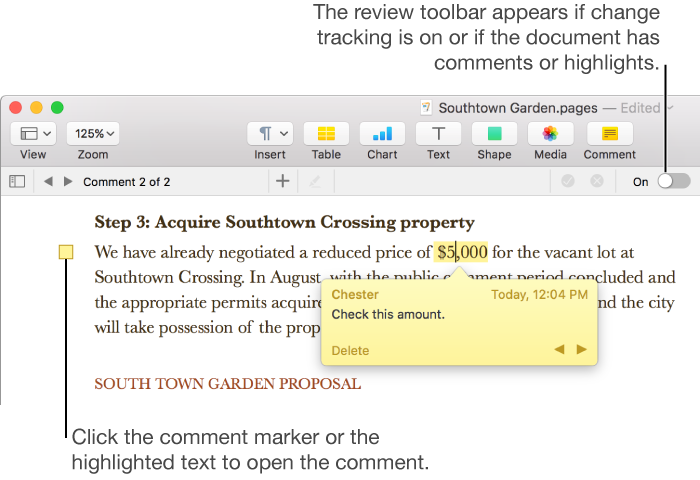Insert a Chart

point(383,134)
